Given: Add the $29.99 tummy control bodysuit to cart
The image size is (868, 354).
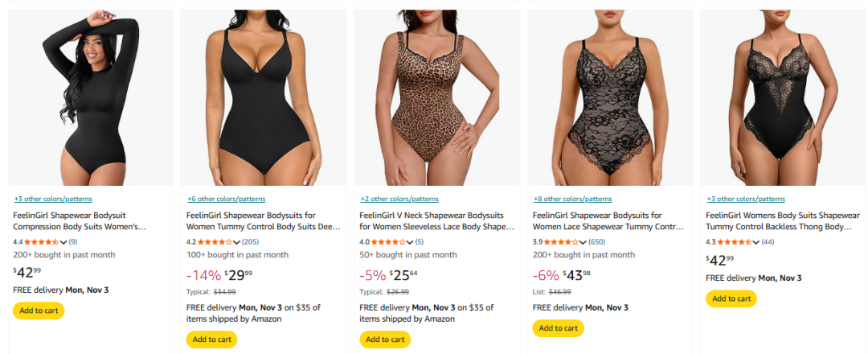Looking at the screenshot, I should 211,340.
